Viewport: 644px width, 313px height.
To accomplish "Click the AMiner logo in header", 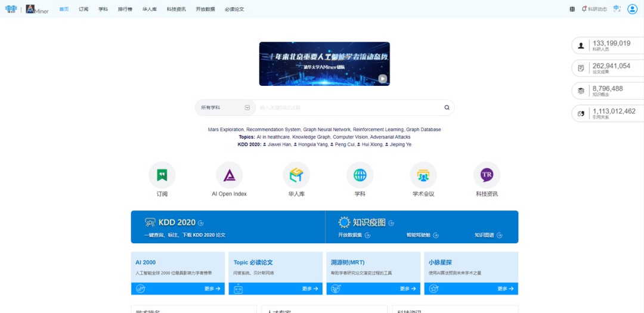I will (x=37, y=9).
